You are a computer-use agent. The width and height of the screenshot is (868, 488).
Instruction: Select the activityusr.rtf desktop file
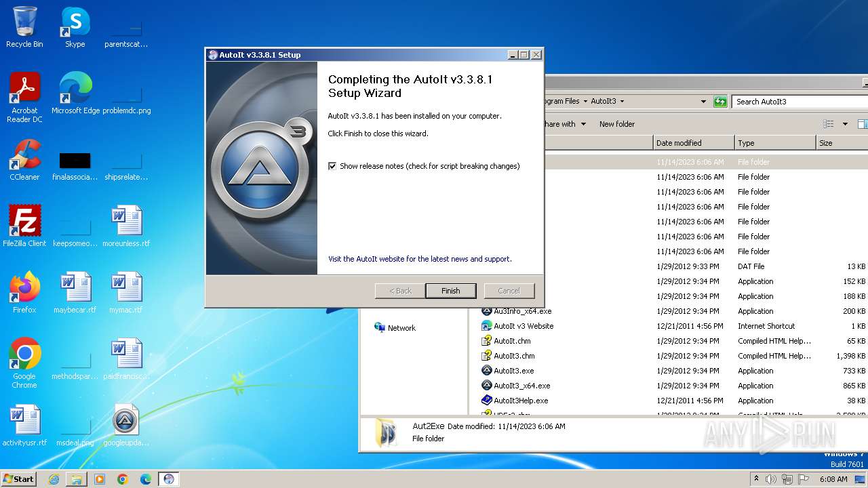coord(24,426)
